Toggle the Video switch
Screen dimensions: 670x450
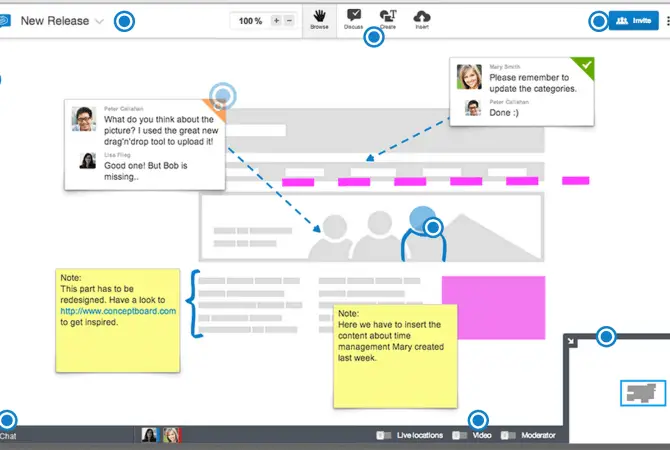point(459,436)
